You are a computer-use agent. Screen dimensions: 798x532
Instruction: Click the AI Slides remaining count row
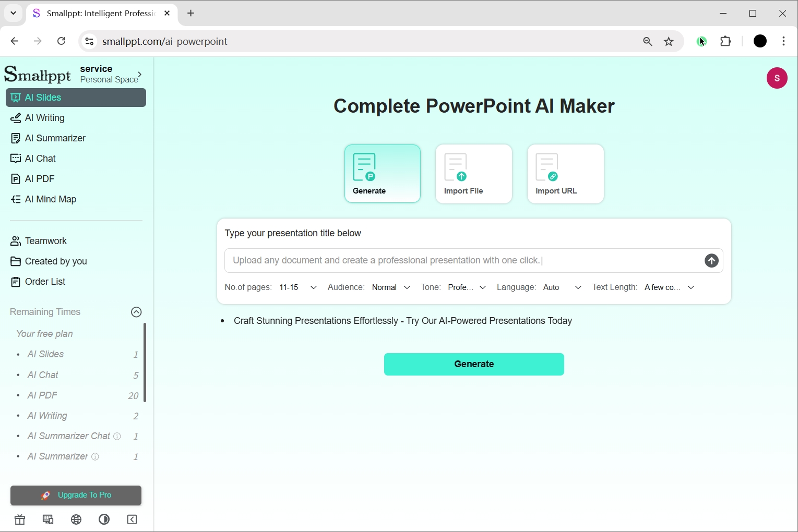point(77,355)
